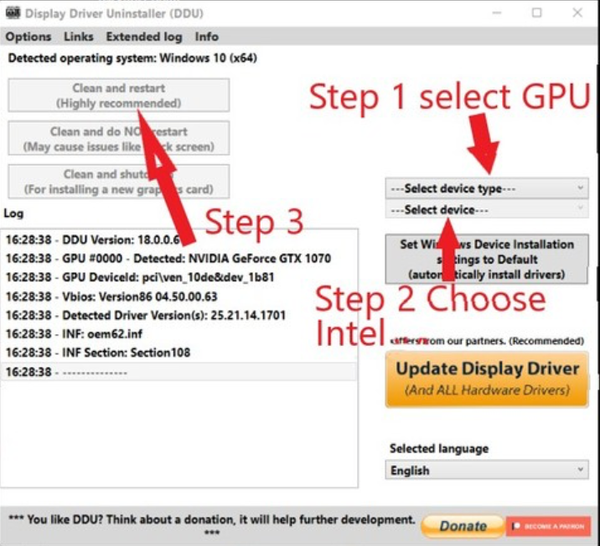Open the Options menu
This screenshot has height=546, width=600.
[x=28, y=37]
